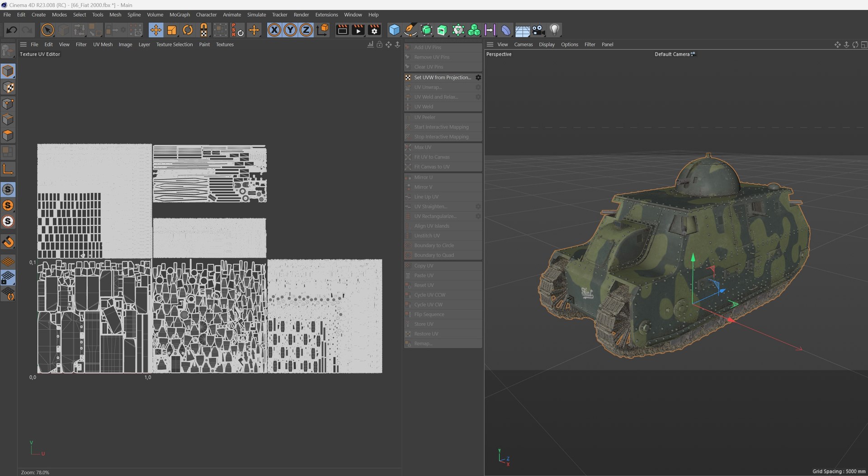This screenshot has width=868, height=476.
Task: Click the orange magnet icon
Action: click(x=8, y=242)
